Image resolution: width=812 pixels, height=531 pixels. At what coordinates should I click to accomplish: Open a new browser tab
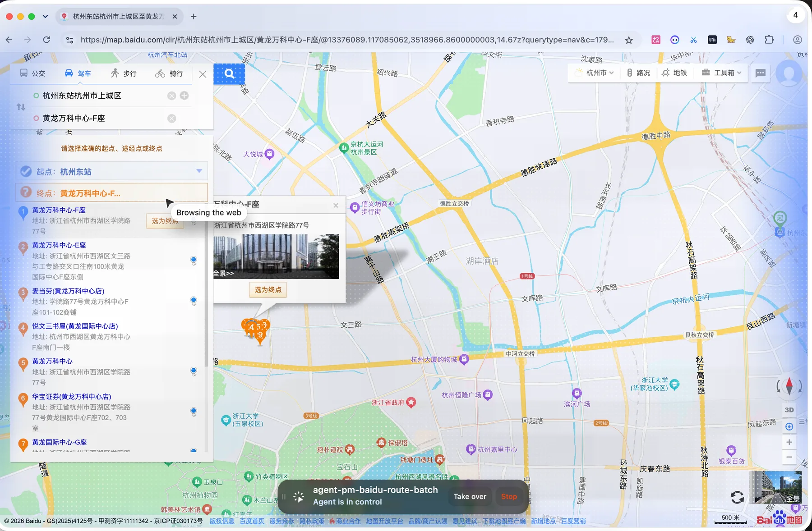[194, 17]
